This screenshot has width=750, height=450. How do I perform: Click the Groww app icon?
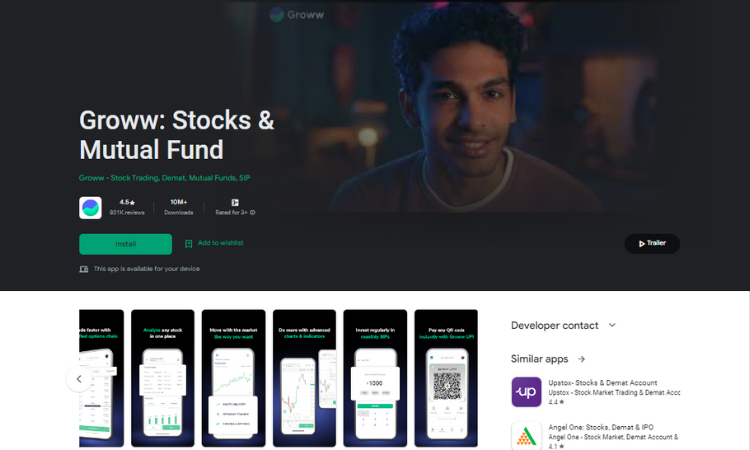90,208
